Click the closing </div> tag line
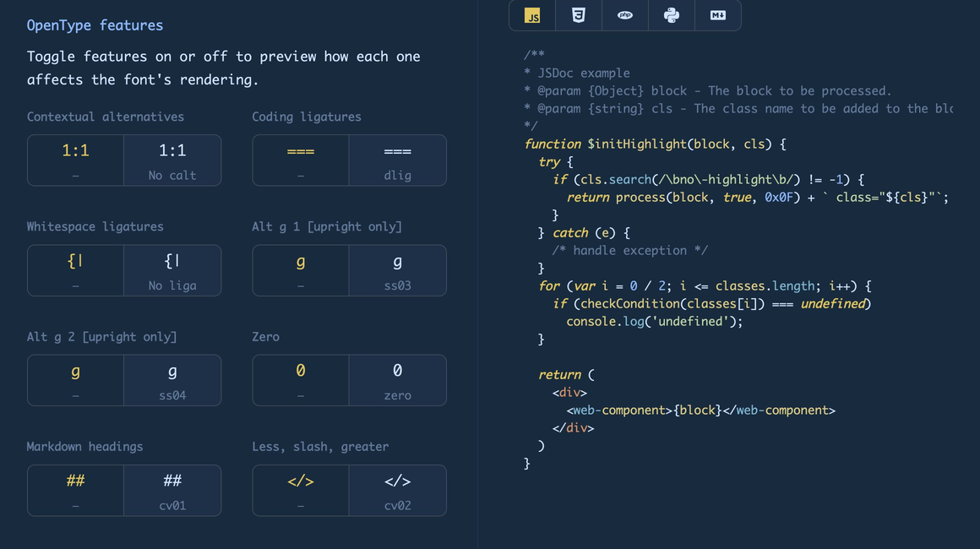 click(x=573, y=428)
